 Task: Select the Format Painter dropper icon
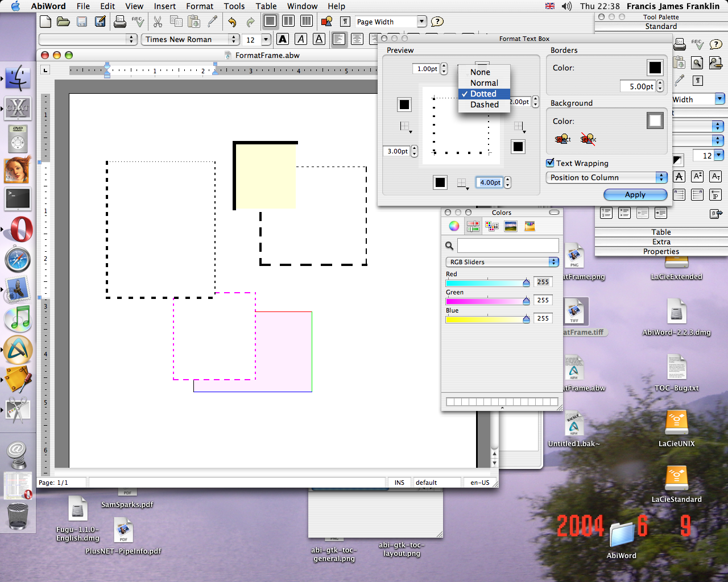click(213, 22)
